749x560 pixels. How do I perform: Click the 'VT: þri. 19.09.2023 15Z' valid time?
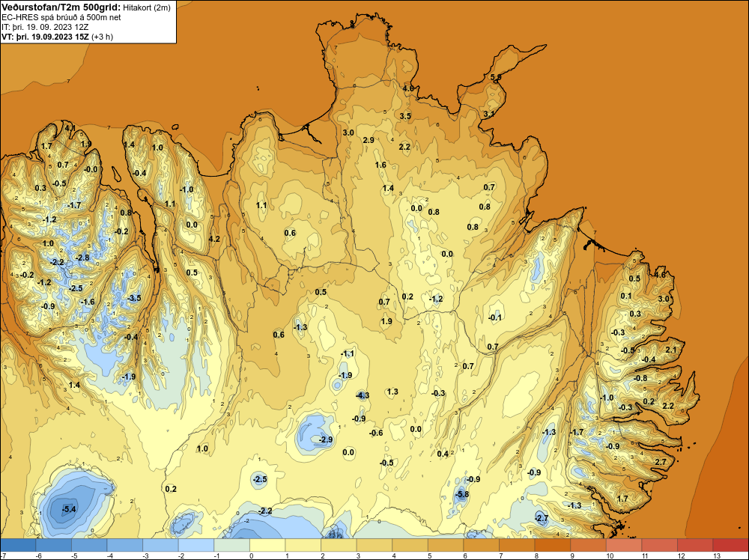tap(45, 37)
